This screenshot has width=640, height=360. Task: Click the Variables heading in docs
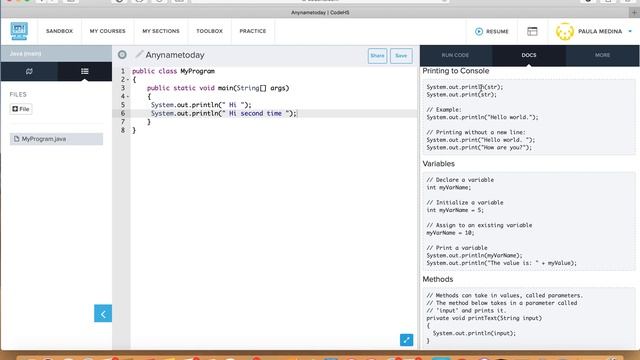point(439,164)
